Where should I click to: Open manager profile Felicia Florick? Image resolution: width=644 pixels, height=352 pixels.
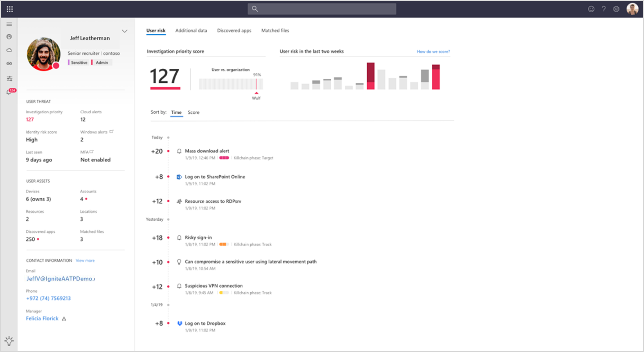point(42,318)
